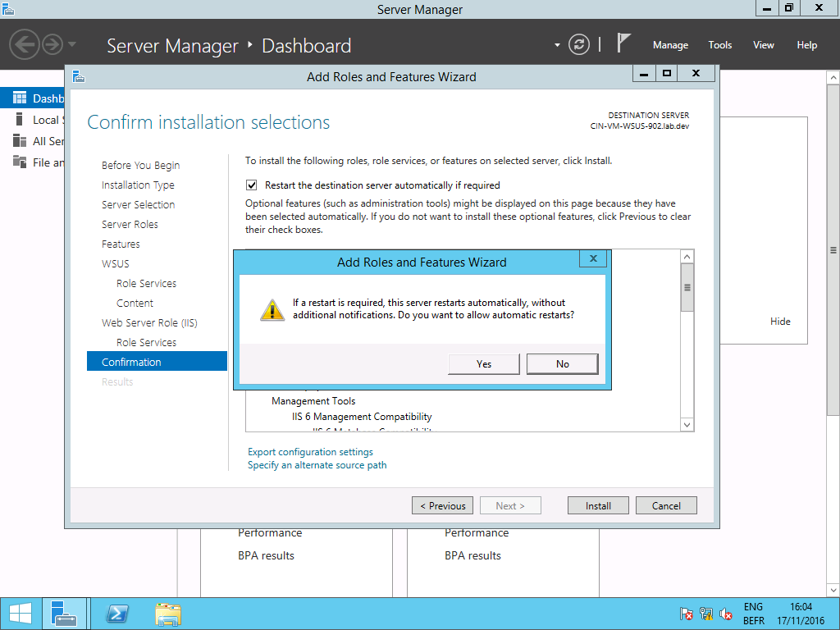The width and height of the screenshot is (840, 630).
Task: Click the Server Manager scrollbar thumb
Action: coord(833,249)
